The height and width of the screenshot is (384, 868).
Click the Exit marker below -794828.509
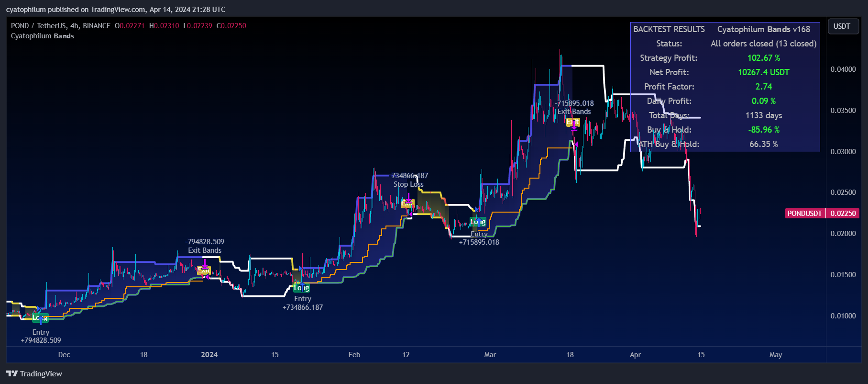[x=204, y=271]
